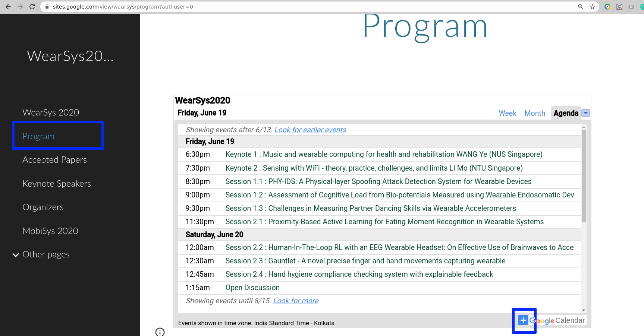Click the info circle icon at page bottom
This screenshot has width=644, height=336.
[x=160, y=332]
